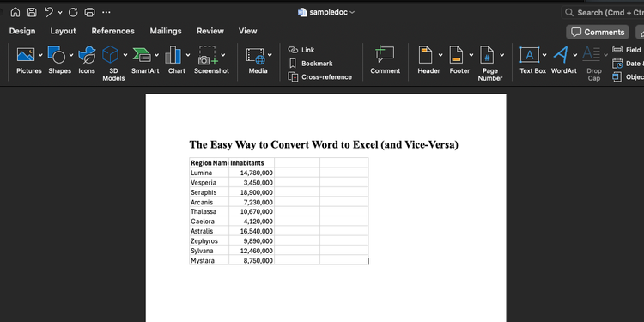Insert a Field
Image resolution: width=644 pixels, height=322 pixels.
(627, 50)
